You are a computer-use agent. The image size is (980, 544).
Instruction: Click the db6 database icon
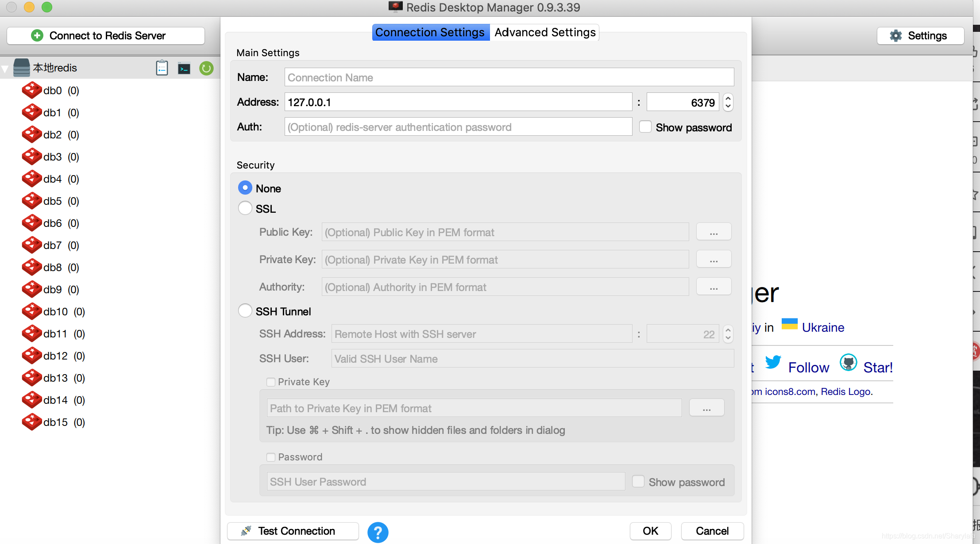tap(32, 223)
